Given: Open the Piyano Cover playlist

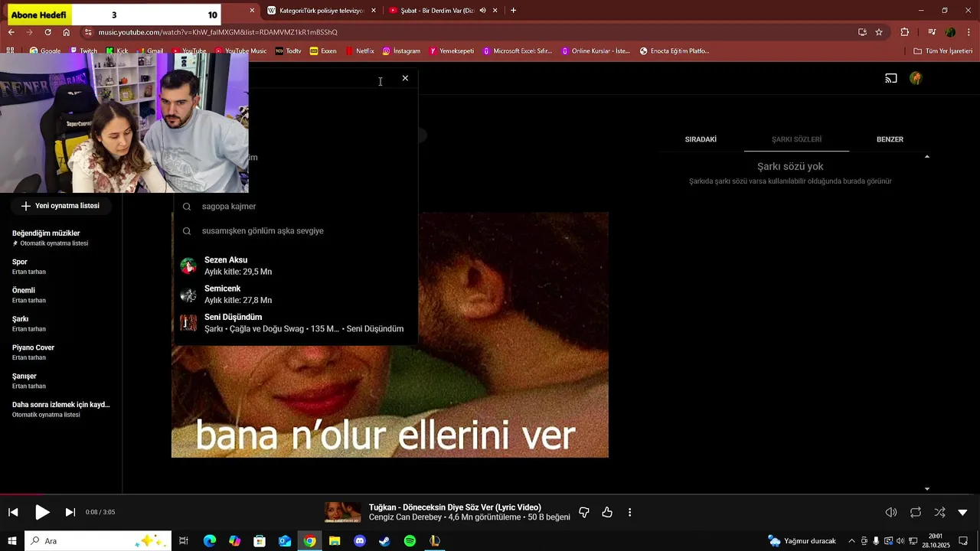Looking at the screenshot, I should [x=61, y=352].
